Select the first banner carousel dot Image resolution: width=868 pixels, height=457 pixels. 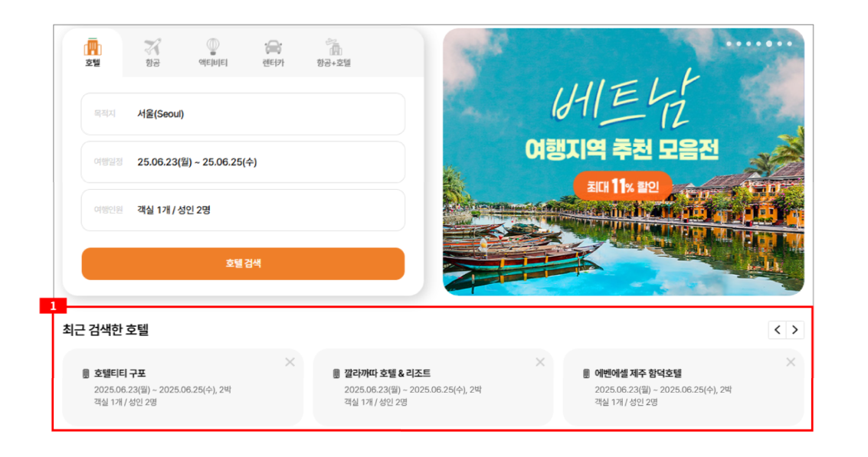(729, 44)
